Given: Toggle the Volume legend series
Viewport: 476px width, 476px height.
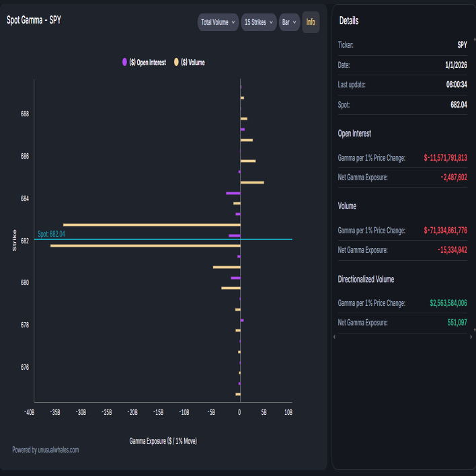Looking at the screenshot, I should [x=190, y=63].
